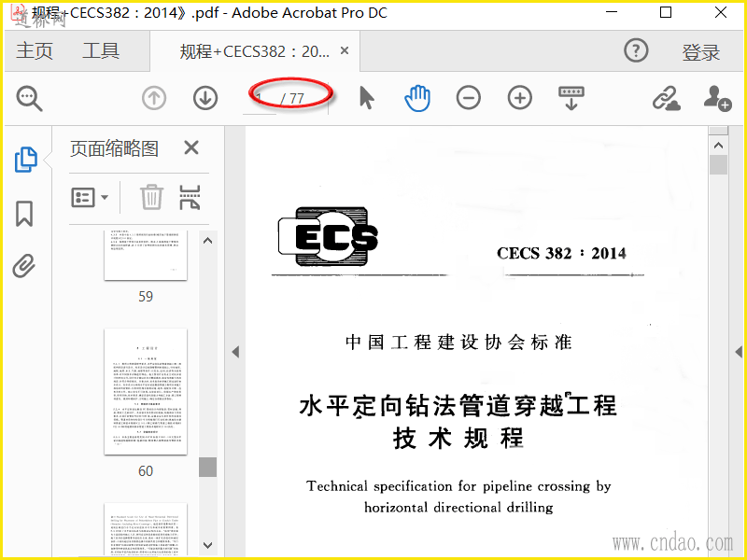Viewport: 747px width, 560px height.
Task: Collapse the left navigation pane arrow
Action: 235,352
